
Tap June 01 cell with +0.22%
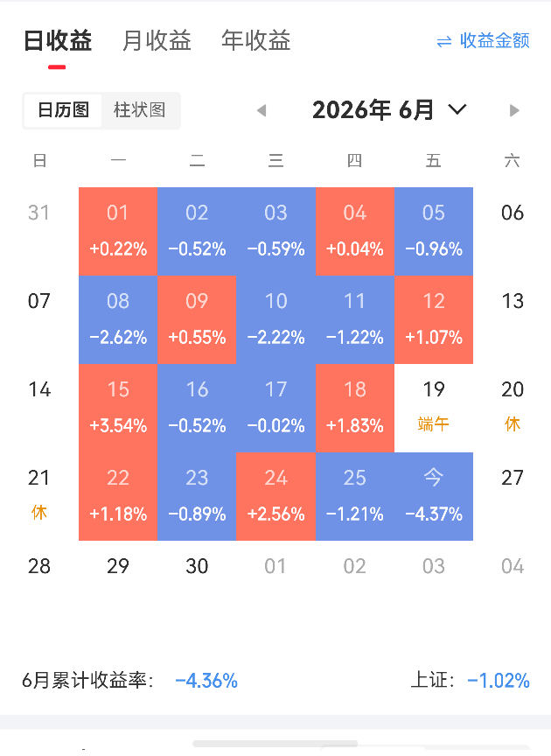pos(118,231)
